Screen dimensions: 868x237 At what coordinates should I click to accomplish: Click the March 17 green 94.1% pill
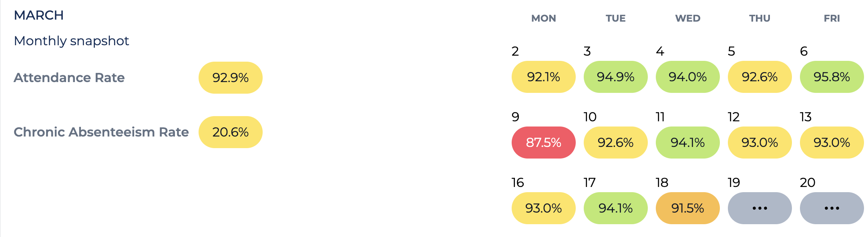coord(615,208)
